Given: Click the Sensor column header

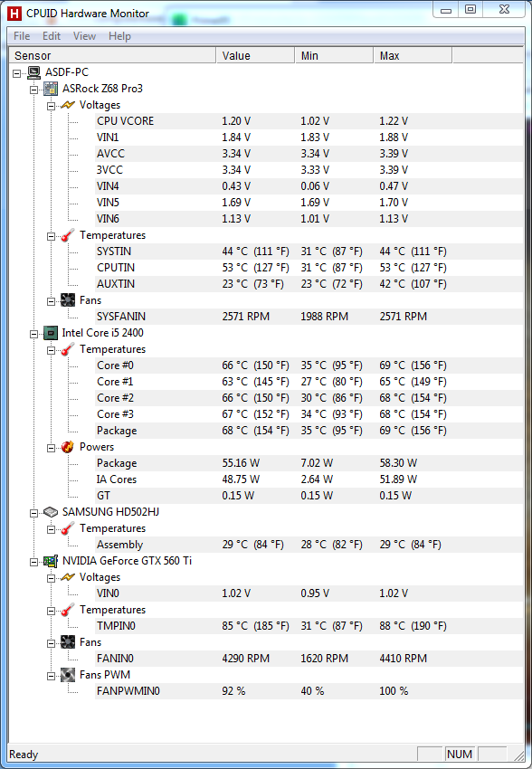Looking at the screenshot, I should click(113, 56).
